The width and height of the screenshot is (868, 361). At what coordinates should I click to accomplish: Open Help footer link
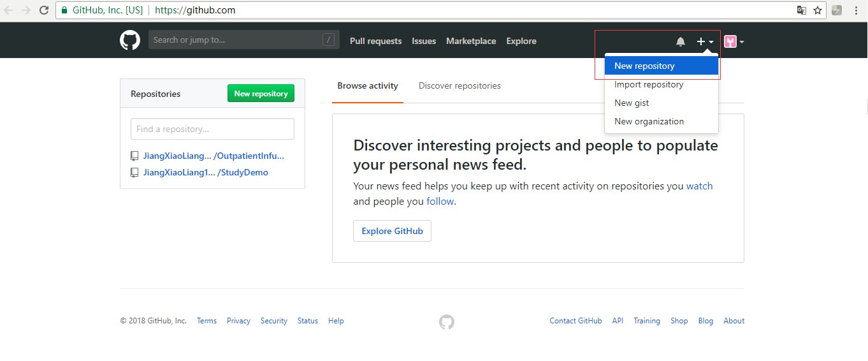pyautogui.click(x=336, y=321)
